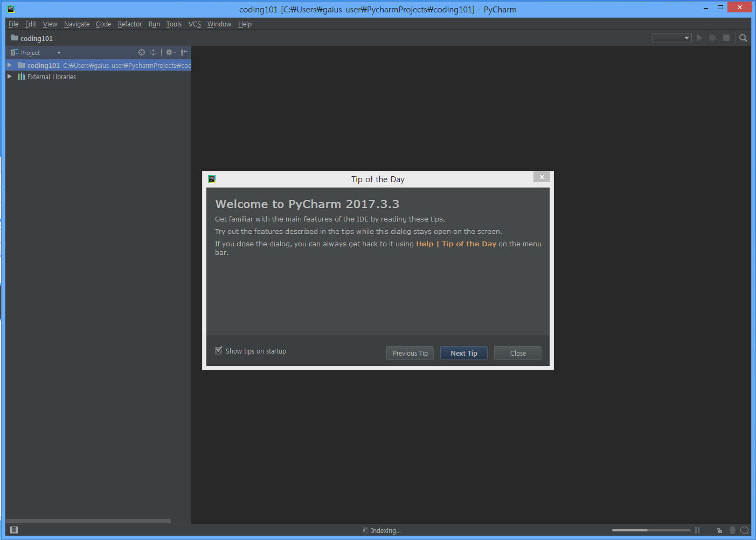Click the Previous Tip button
Viewport: 756px width, 540px height.
pyautogui.click(x=410, y=353)
